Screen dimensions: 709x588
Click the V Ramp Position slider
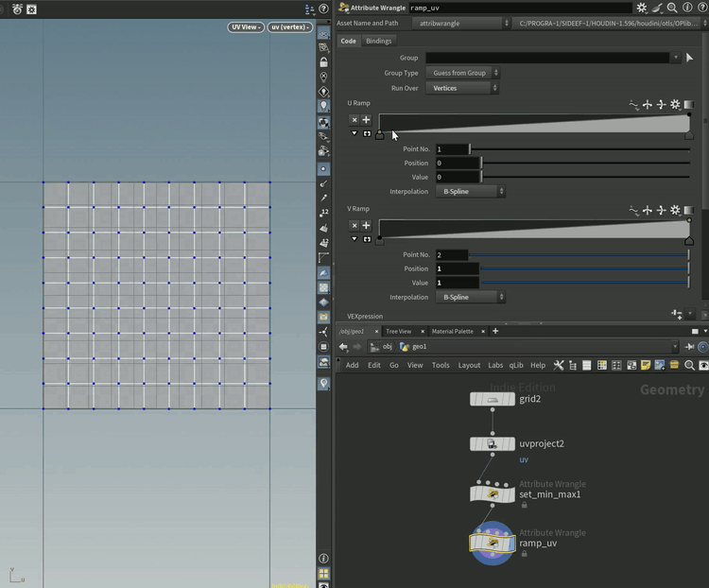586,269
